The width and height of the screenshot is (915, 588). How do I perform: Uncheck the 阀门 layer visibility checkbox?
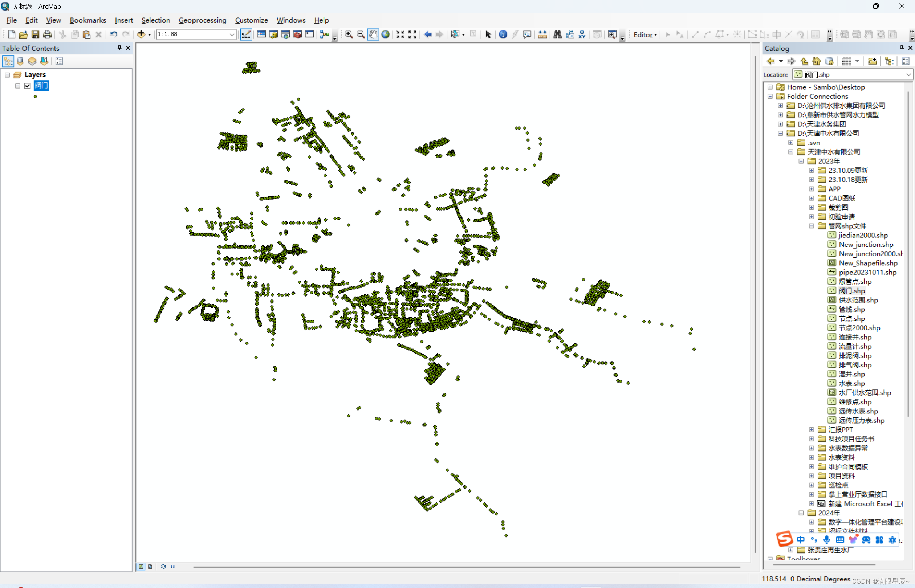click(x=28, y=86)
